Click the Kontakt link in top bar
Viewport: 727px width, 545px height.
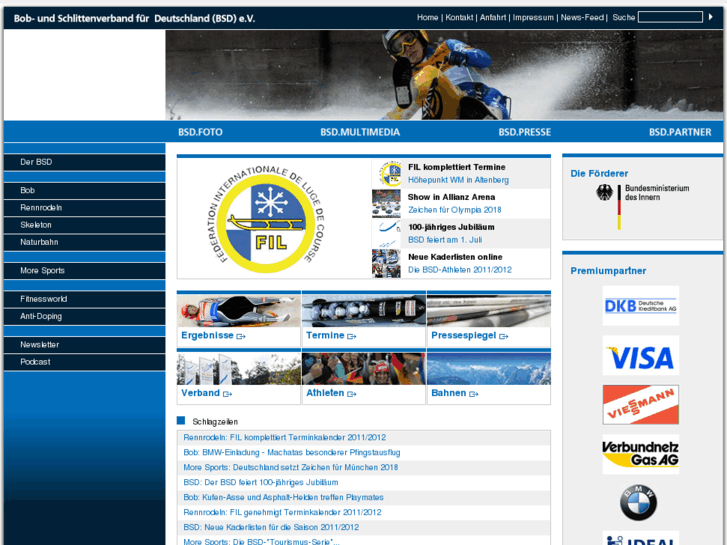click(459, 17)
